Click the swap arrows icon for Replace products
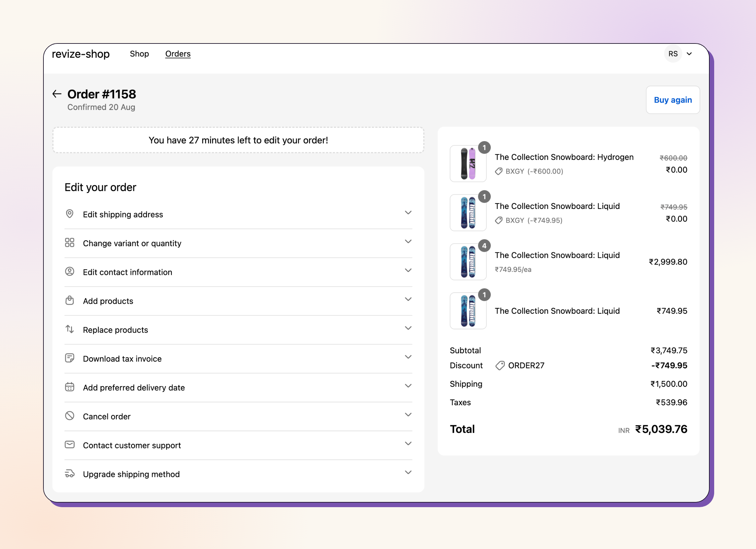756x549 pixels. [x=70, y=329]
